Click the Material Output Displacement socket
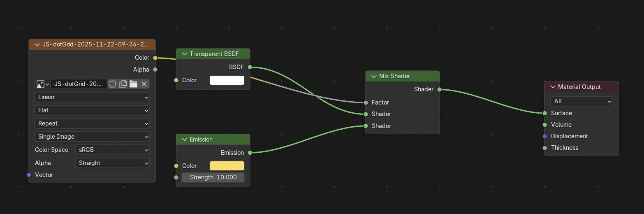This screenshot has height=214, width=644. point(545,136)
